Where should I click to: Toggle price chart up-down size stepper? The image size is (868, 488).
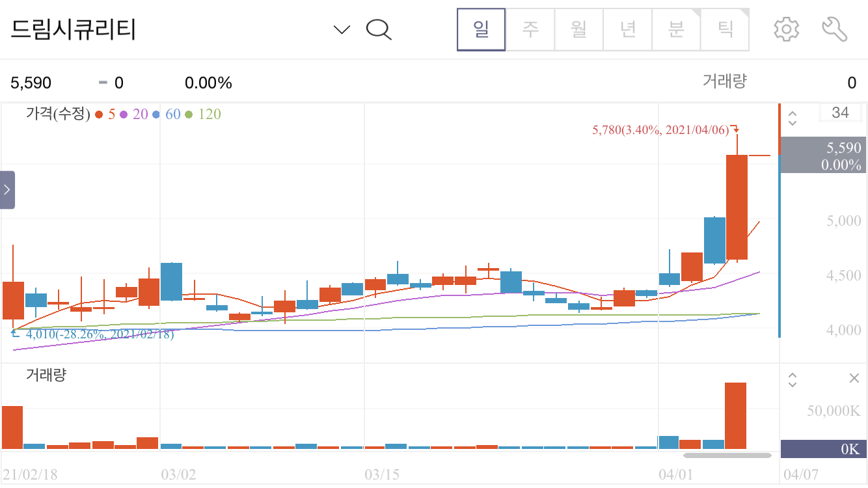[792, 118]
